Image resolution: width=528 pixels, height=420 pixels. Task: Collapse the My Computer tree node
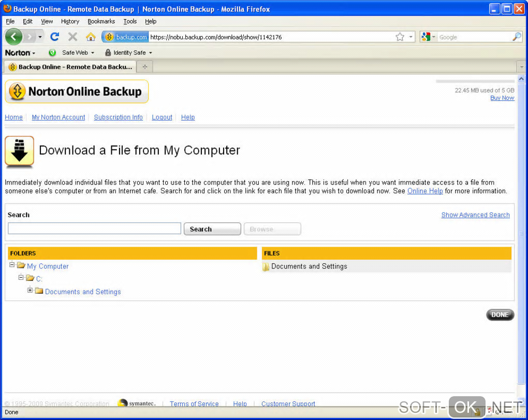(12, 264)
